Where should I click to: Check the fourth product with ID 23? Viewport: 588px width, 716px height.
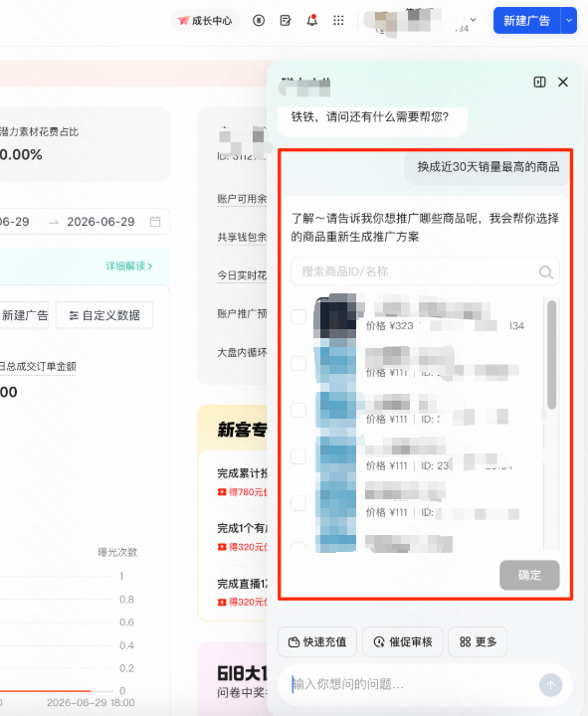298,456
